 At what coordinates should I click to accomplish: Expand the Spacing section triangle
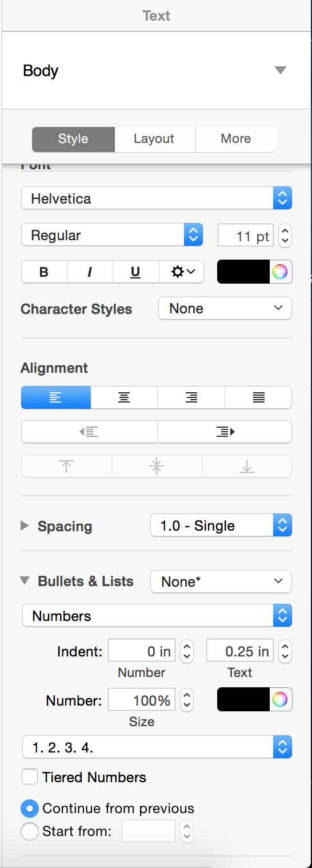tap(25, 525)
